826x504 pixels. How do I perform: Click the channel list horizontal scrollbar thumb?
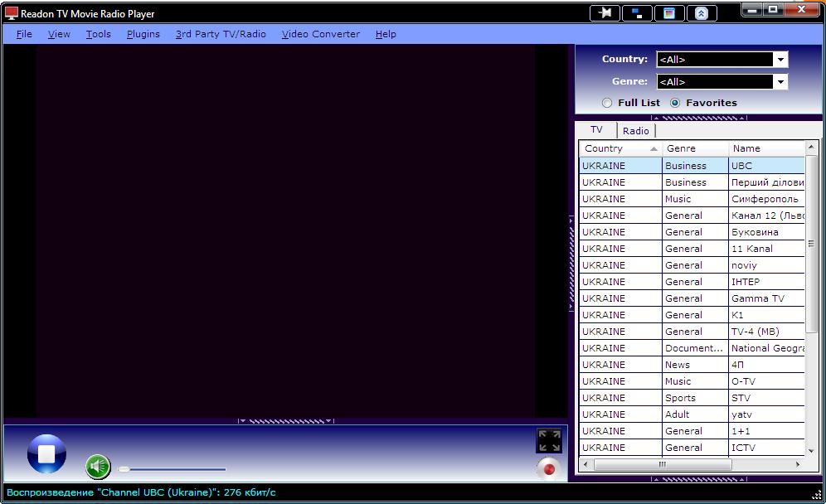(663, 464)
